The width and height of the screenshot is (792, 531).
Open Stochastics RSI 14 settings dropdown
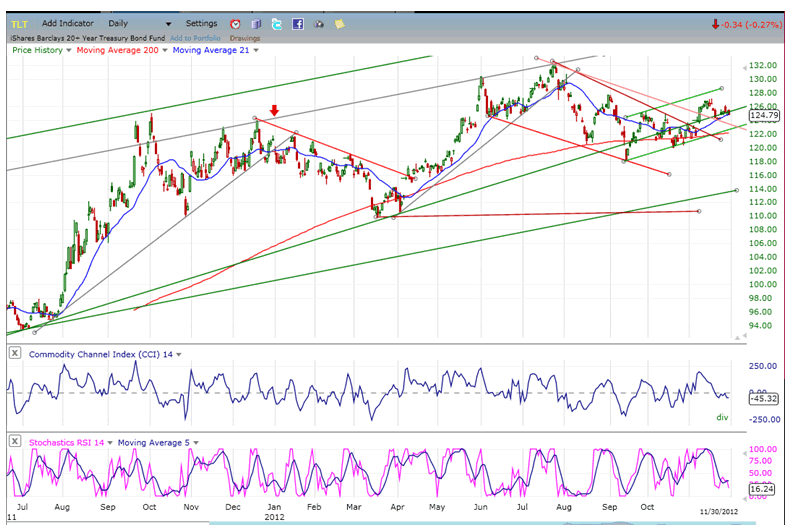109,442
